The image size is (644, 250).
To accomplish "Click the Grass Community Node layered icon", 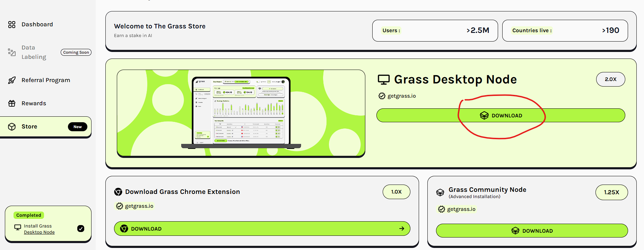I will pyautogui.click(x=440, y=193).
